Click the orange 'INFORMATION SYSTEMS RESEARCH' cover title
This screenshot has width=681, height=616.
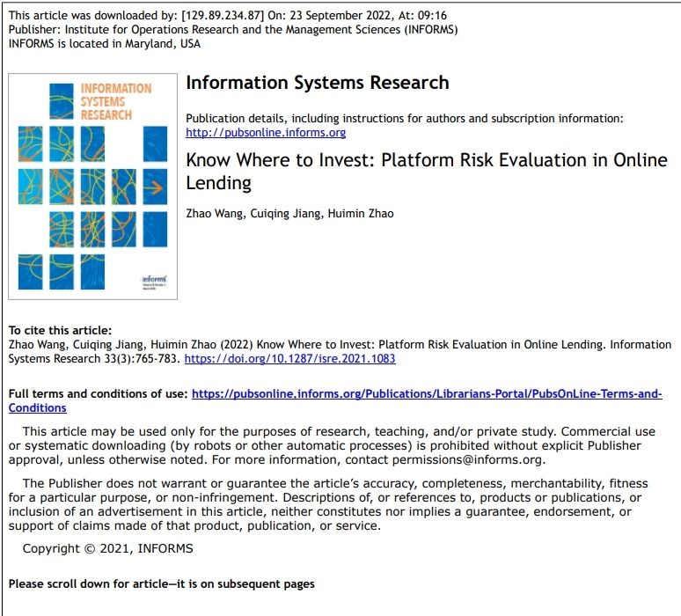(x=116, y=102)
